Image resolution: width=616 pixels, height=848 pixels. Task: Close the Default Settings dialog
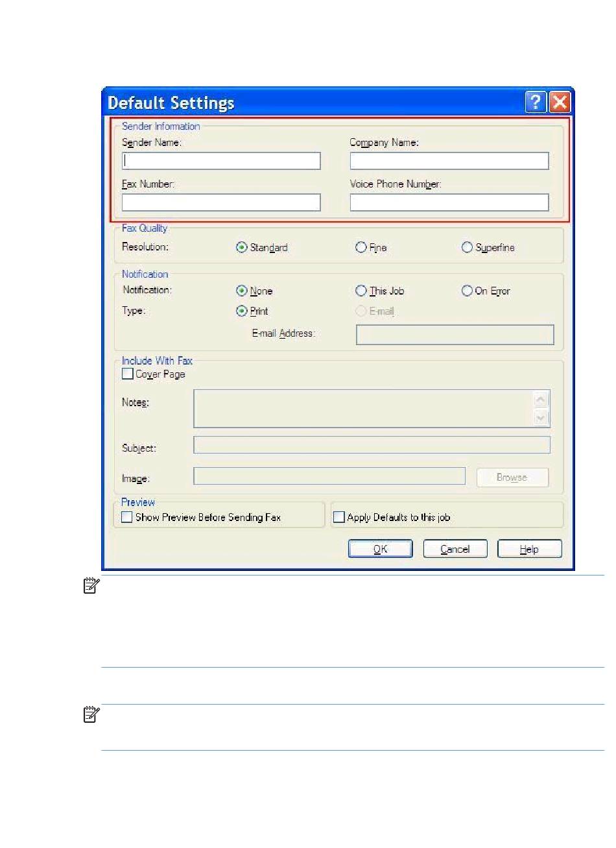(559, 103)
